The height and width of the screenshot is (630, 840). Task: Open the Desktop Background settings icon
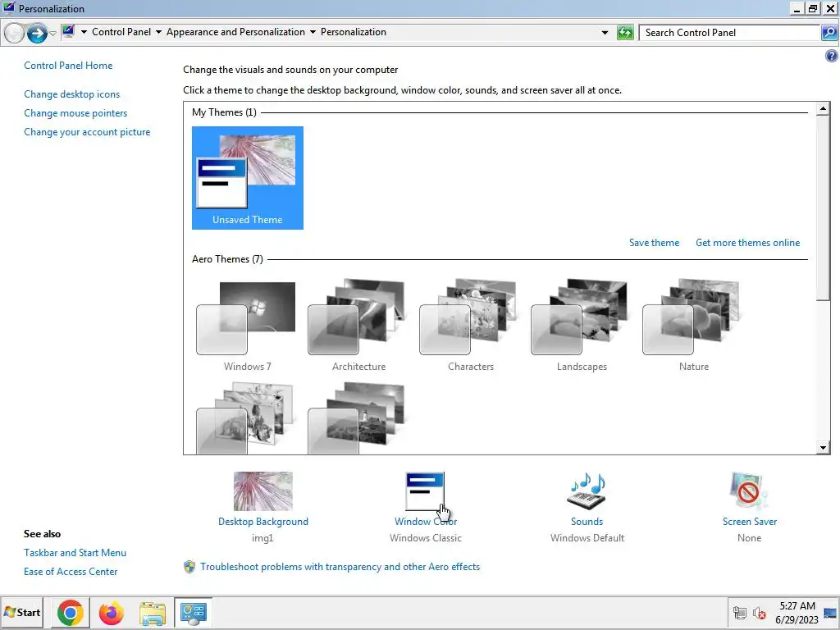(263, 491)
